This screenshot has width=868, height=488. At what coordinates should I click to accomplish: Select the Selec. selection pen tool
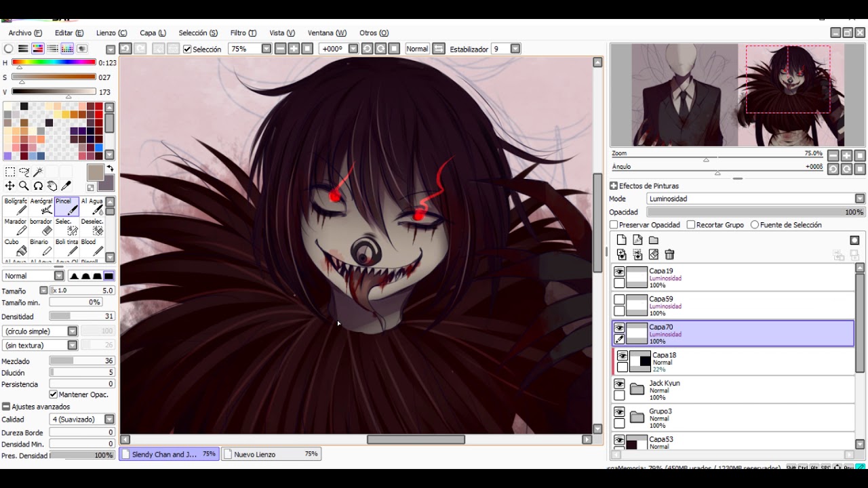[x=67, y=227]
